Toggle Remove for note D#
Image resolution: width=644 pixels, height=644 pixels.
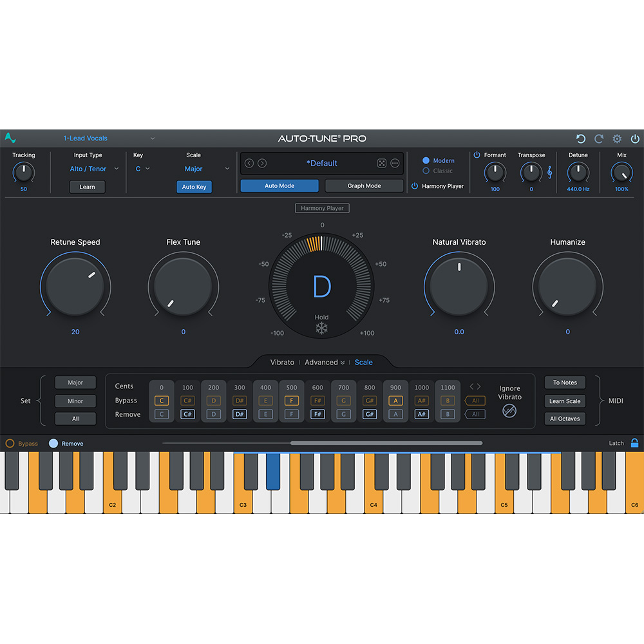(240, 414)
